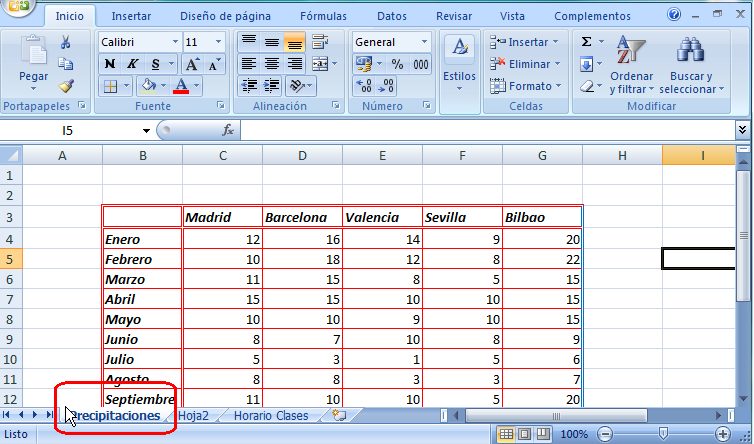Click the red font color swatch

(181, 86)
